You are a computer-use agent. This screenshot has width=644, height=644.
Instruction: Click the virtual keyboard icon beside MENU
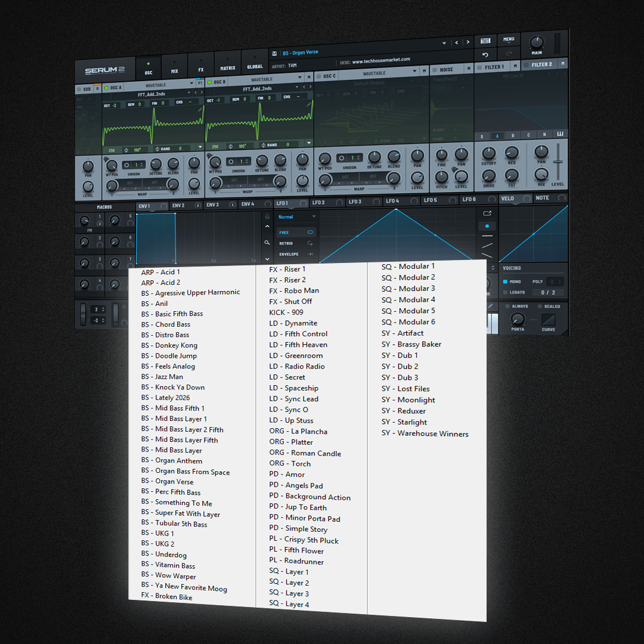(x=487, y=41)
